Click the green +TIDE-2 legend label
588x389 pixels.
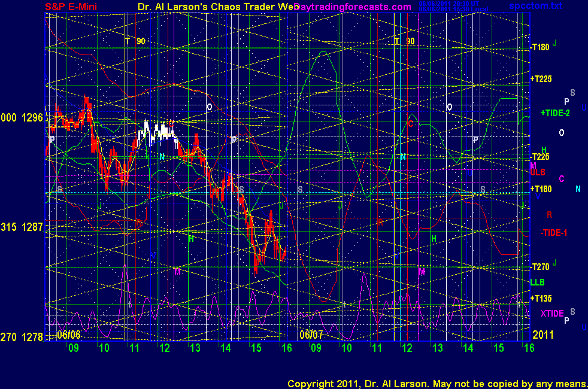(x=555, y=113)
